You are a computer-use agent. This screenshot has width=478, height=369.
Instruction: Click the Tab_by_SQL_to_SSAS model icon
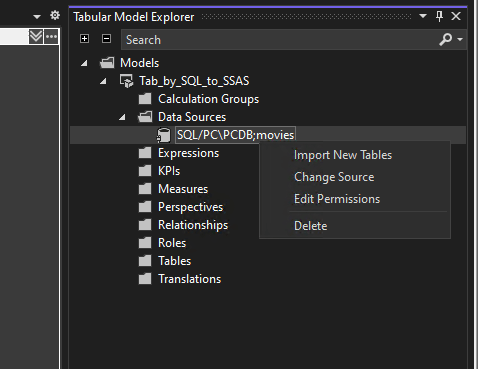pyautogui.click(x=126, y=81)
